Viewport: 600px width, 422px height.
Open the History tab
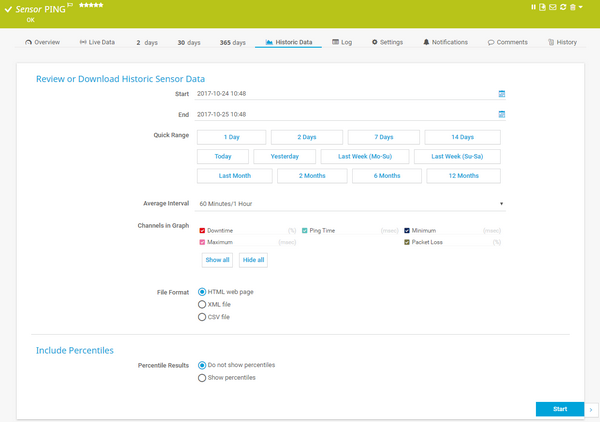[x=562, y=42]
